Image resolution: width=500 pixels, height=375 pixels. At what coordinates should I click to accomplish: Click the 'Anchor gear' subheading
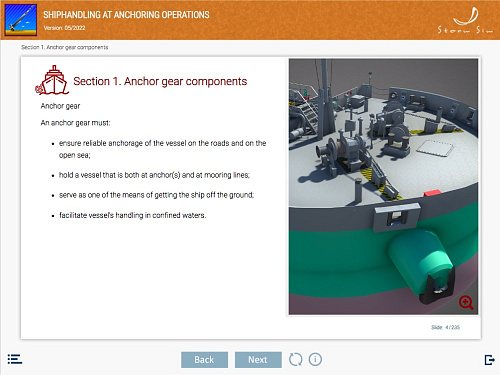pyautogui.click(x=60, y=106)
